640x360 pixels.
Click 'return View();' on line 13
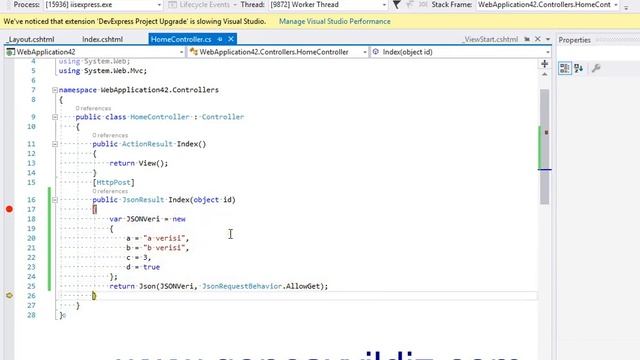coord(139,163)
